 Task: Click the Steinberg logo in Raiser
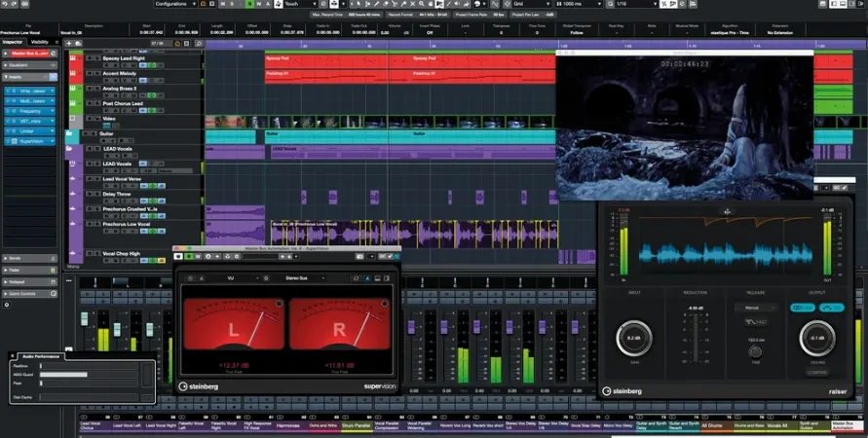click(x=623, y=391)
